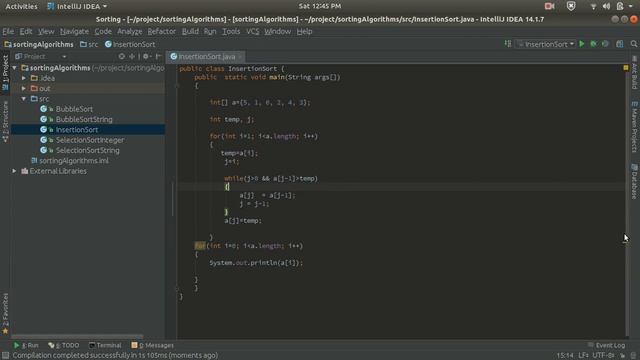This screenshot has height=360, width=640.
Task: Click the screen recording indicator in top bar
Action: [x=549, y=6]
